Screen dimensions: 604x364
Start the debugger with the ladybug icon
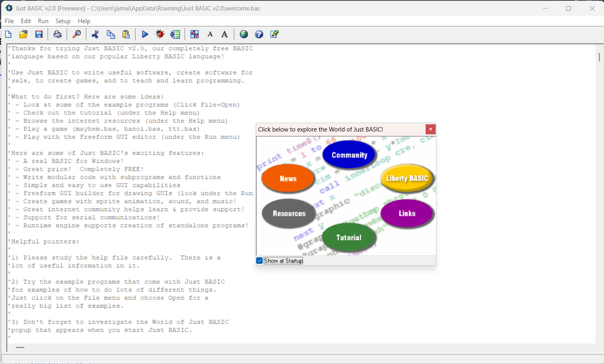click(160, 34)
